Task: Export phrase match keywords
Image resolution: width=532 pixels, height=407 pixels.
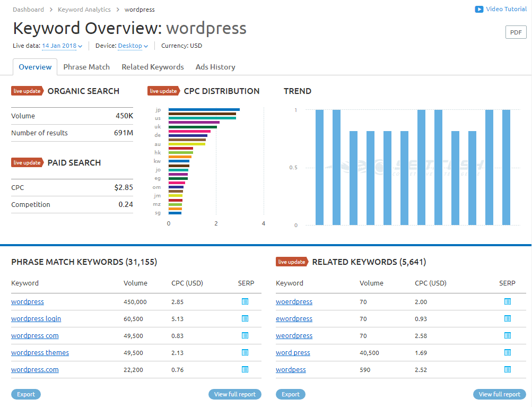Action: click(x=26, y=394)
